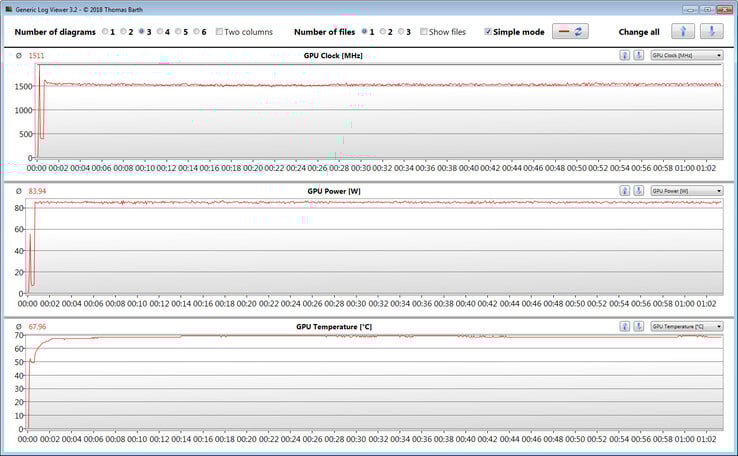Image resolution: width=738 pixels, height=456 pixels.
Task: Close the Generic Log Viewer window
Action: pyautogui.click(x=724, y=9)
